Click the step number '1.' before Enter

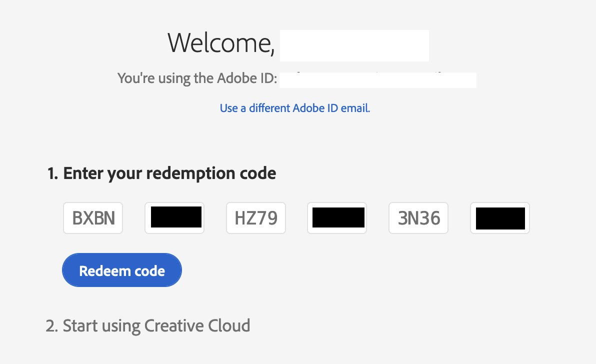(52, 173)
